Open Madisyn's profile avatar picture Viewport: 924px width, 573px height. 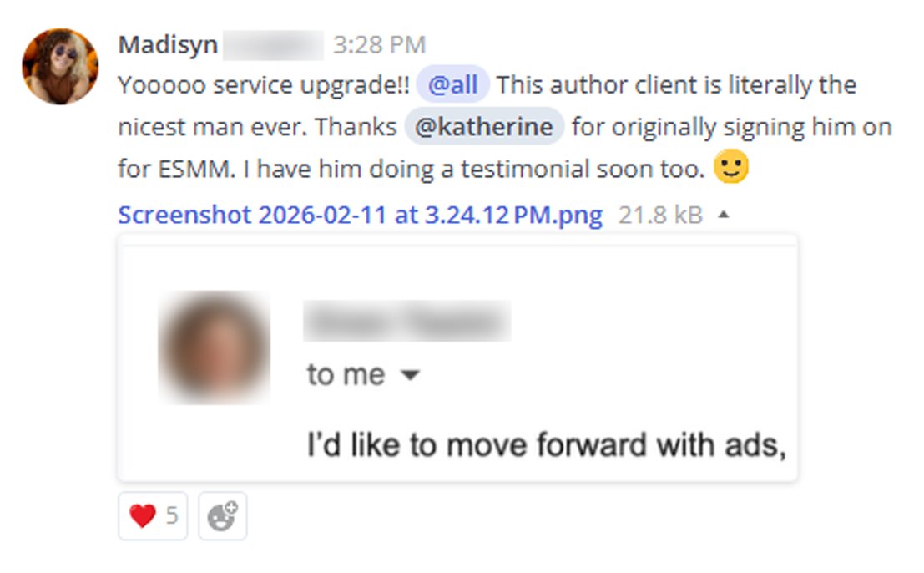(60, 67)
